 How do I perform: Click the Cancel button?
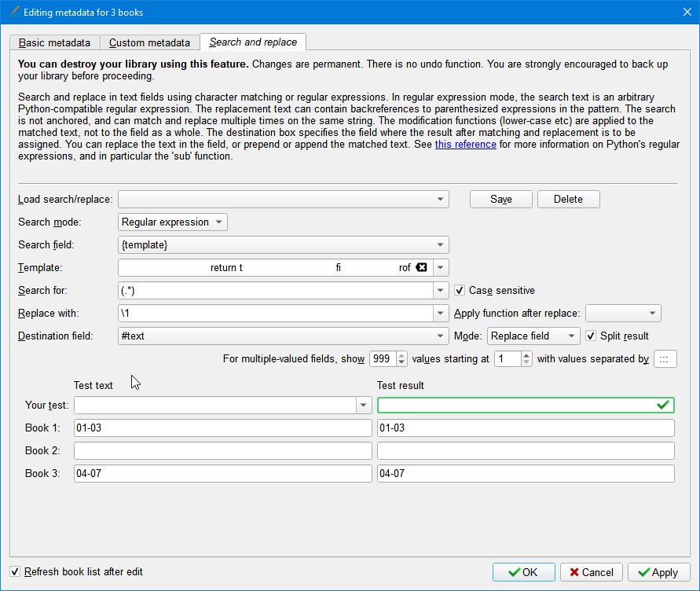pos(592,572)
